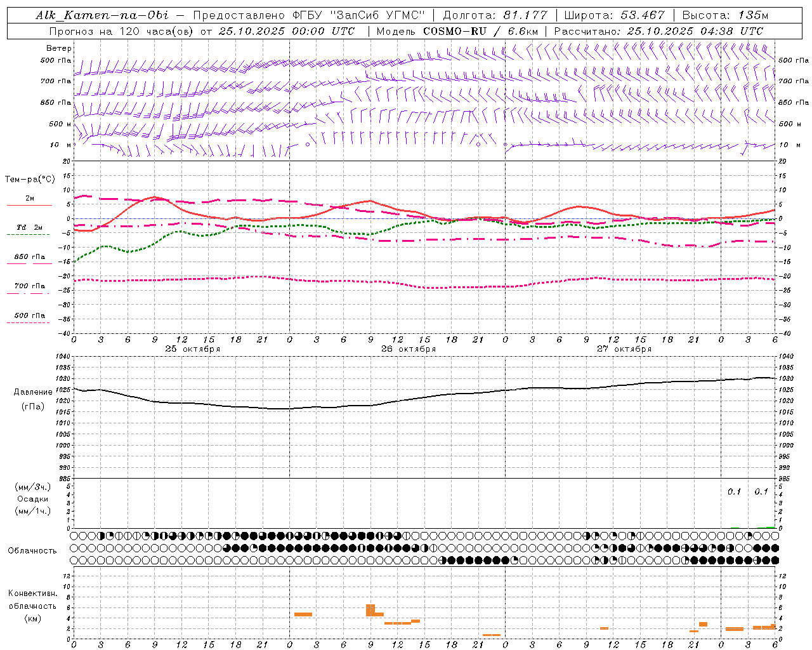Click Рассчитано: 25.10.2025 04:38 UTC
Viewport: 812px width, 650px height.
pyautogui.click(x=658, y=31)
